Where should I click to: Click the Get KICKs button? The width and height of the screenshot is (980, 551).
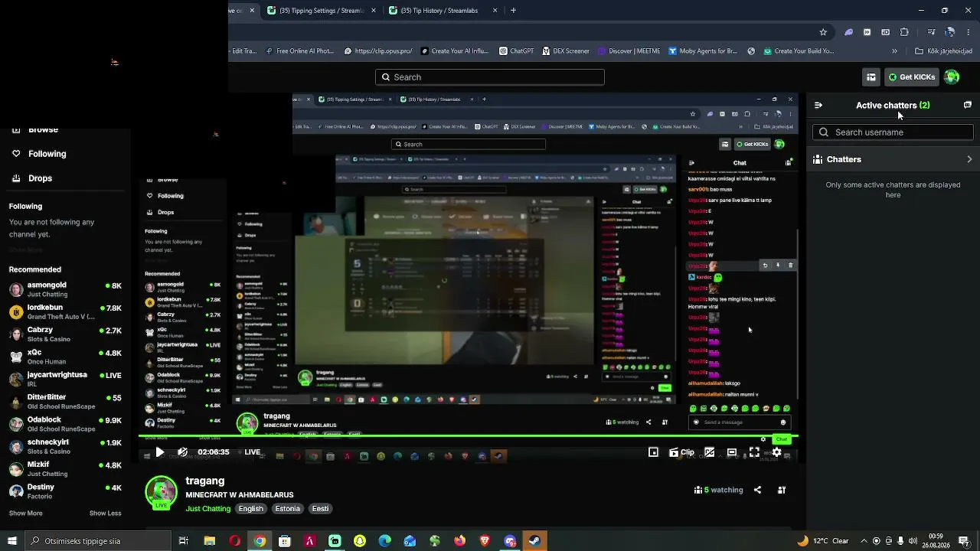pyautogui.click(x=911, y=77)
